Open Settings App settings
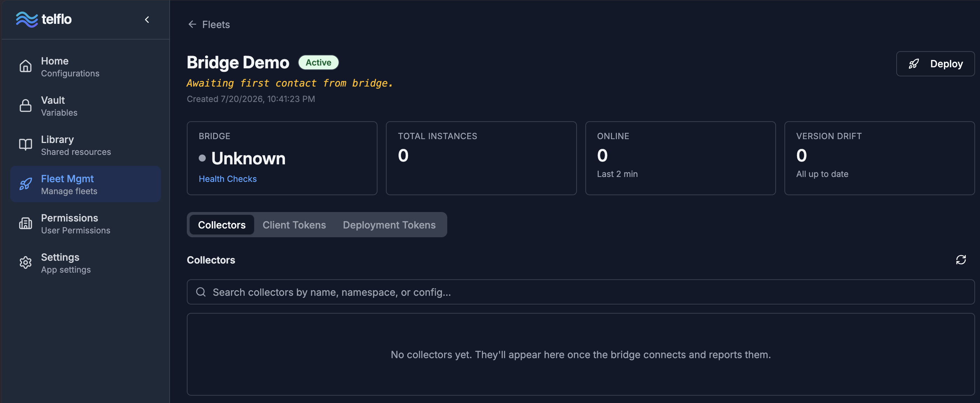Viewport: 980px width, 403px height. (x=85, y=262)
